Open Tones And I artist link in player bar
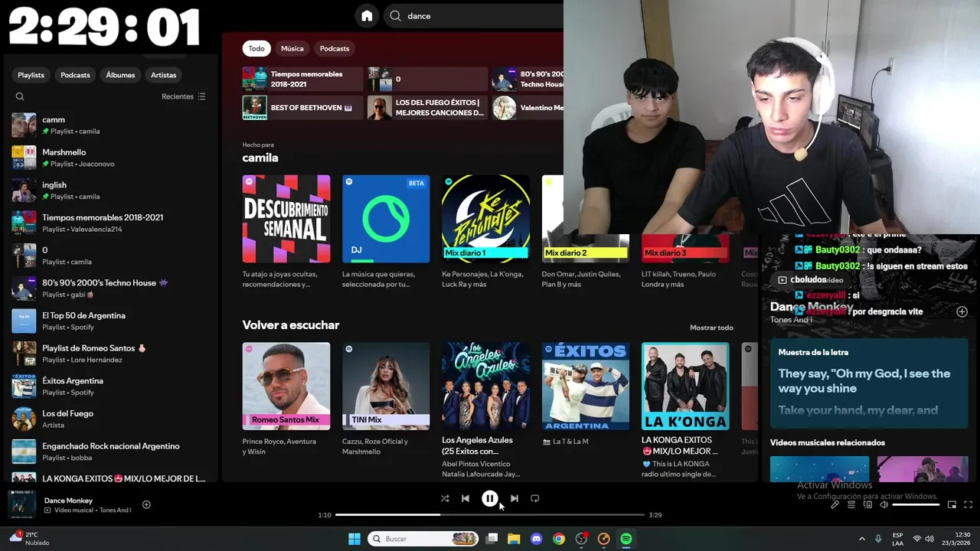Viewport: 980px width, 551px height. 115,510
